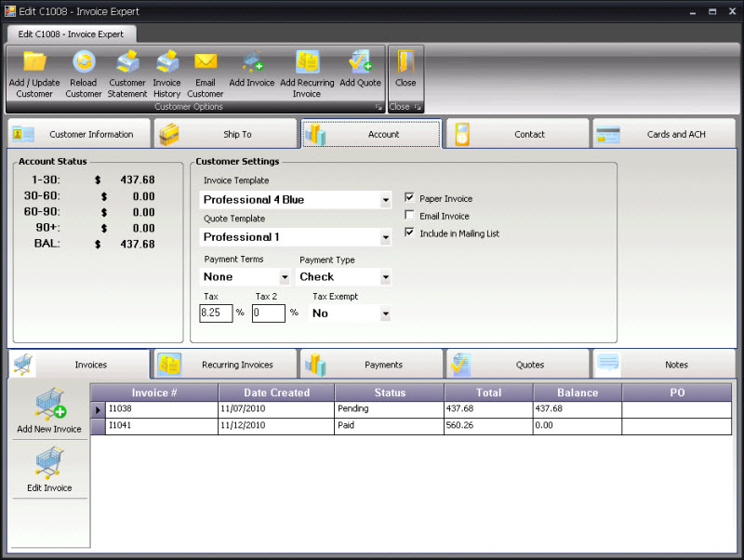Click the Email Customer envelope icon
This screenshot has width=744, height=560.
tap(206, 61)
